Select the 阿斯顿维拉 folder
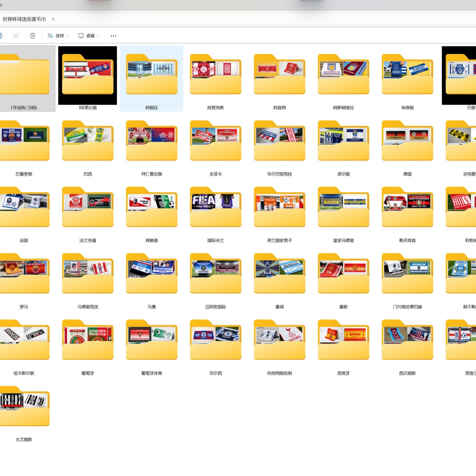The height and width of the screenshot is (476, 476). tap(344, 74)
